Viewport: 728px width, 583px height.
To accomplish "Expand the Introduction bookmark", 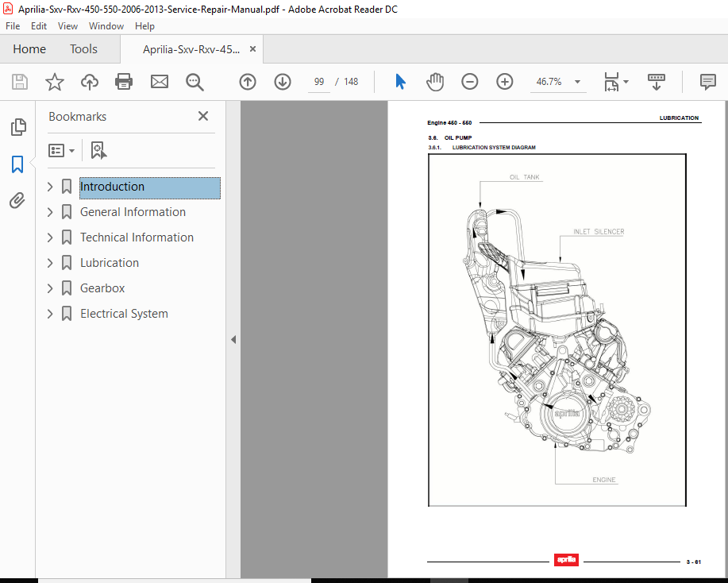I will (x=50, y=187).
